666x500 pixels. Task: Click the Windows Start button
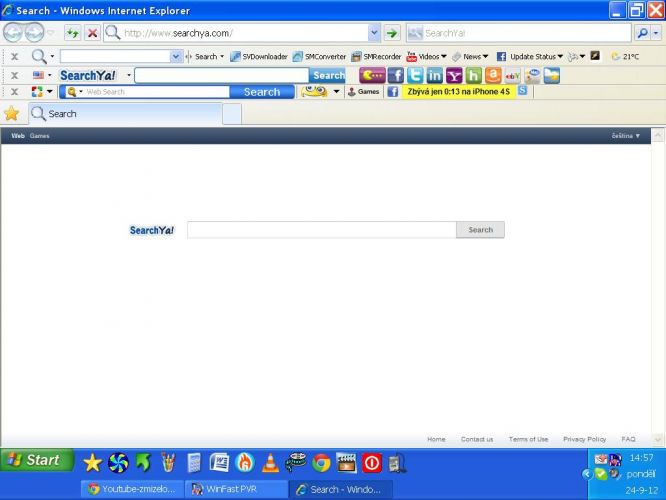click(37, 460)
